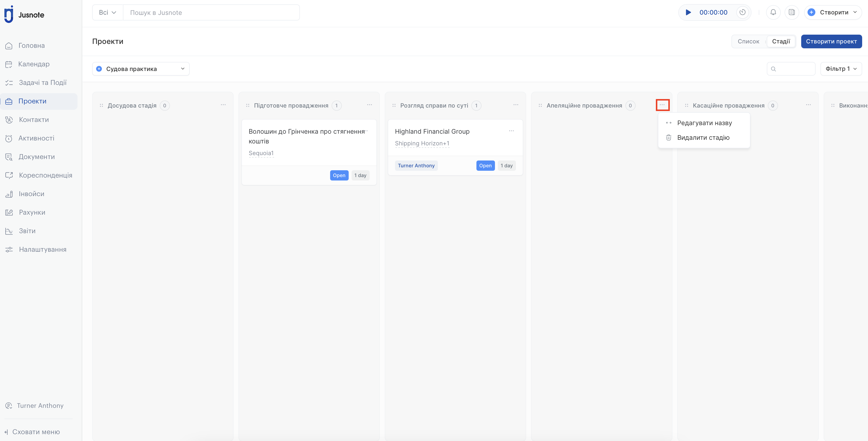Click the board search field
Viewport: 868px width, 441px height.
pos(791,69)
